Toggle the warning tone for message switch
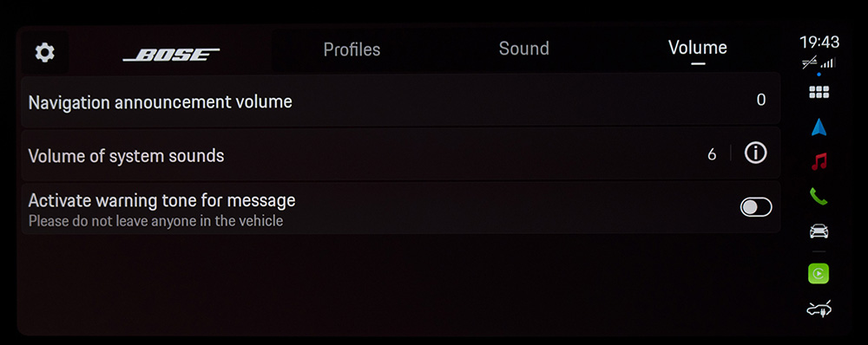 [x=756, y=207]
